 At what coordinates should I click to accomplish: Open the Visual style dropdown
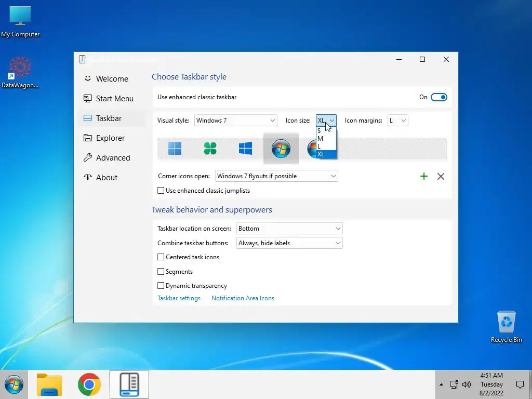coord(235,120)
